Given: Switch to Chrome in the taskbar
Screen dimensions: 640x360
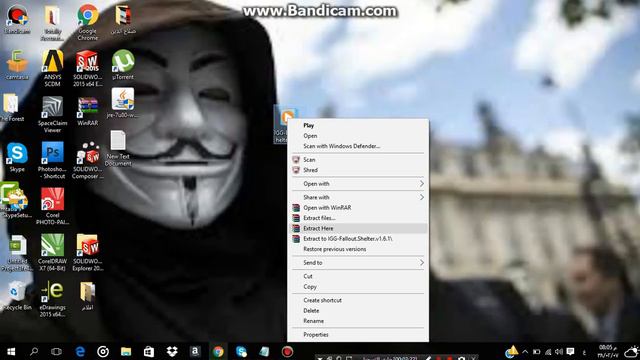Looking at the screenshot, I should (x=218, y=351).
